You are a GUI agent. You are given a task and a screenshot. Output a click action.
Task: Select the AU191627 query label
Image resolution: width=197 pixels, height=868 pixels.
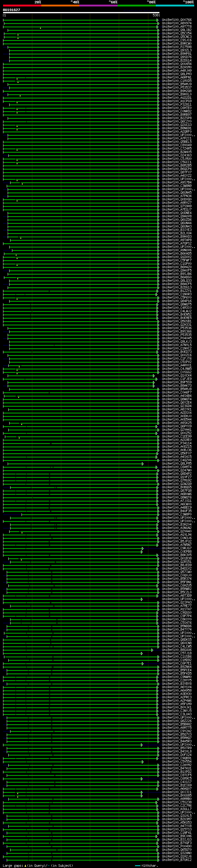pos(11,10)
